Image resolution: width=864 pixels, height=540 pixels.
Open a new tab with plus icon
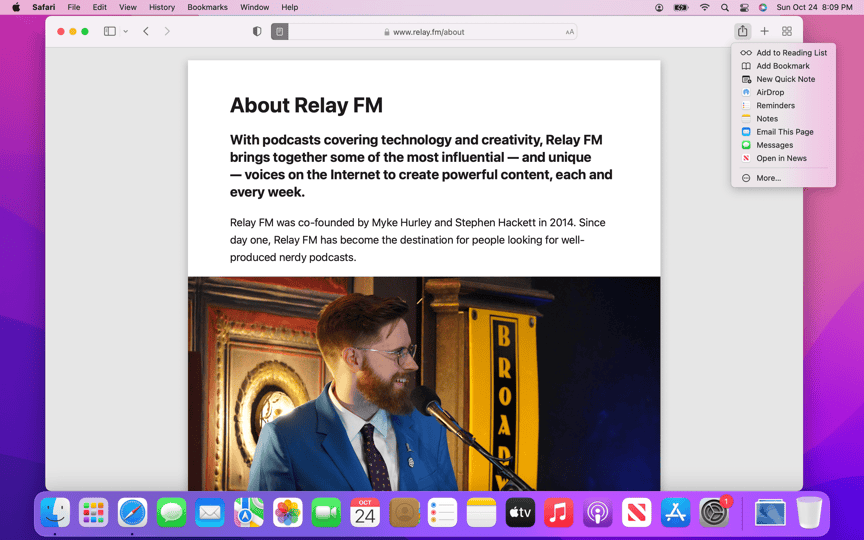pos(764,31)
